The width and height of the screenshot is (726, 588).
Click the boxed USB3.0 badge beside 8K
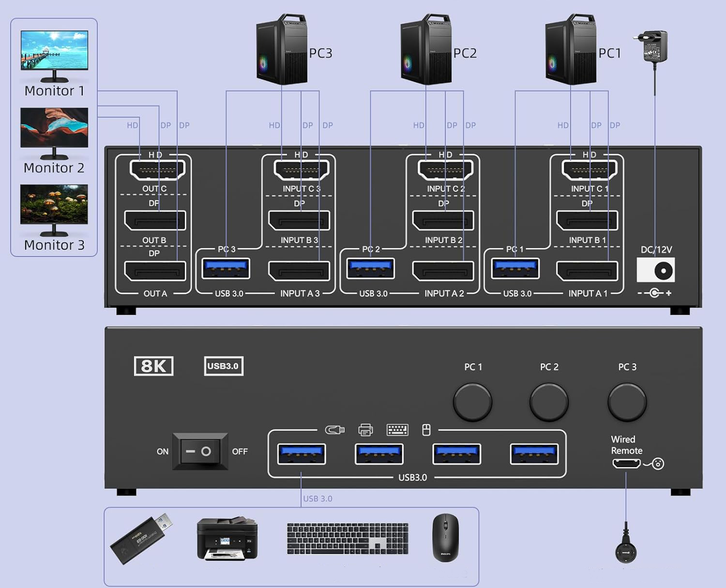coord(223,366)
